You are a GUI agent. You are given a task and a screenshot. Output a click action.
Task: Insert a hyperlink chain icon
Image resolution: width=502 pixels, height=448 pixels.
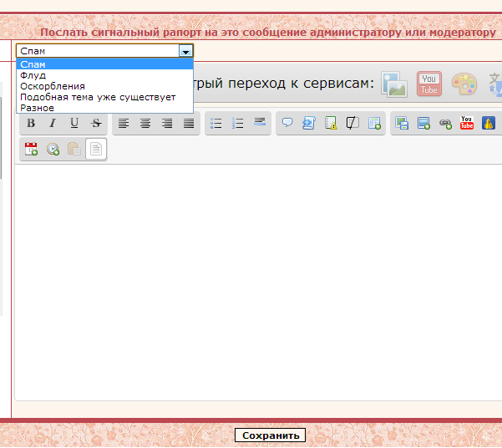click(445, 123)
